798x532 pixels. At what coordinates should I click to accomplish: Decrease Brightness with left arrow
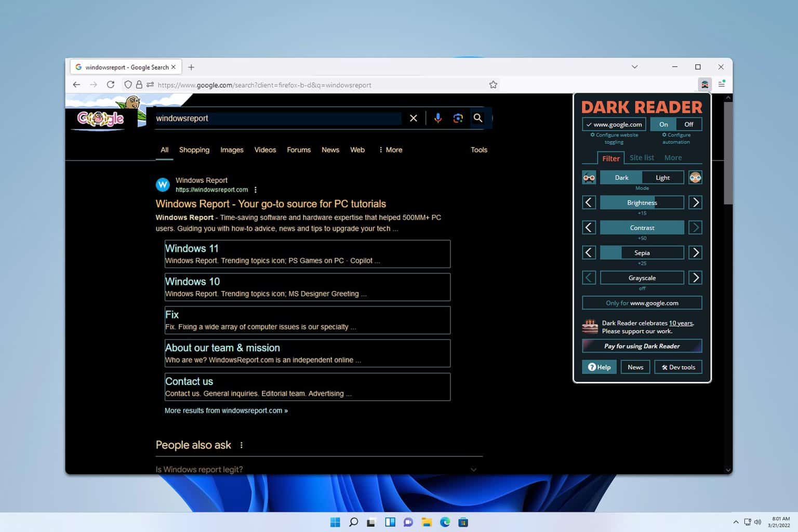[x=589, y=203]
